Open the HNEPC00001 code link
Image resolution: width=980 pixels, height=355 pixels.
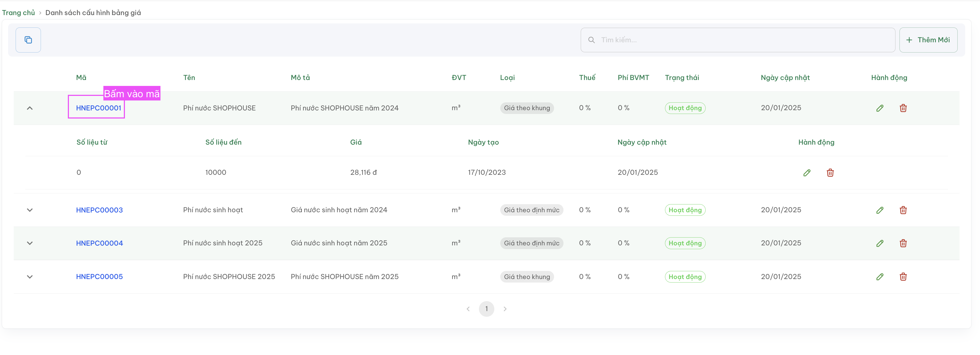tap(99, 108)
